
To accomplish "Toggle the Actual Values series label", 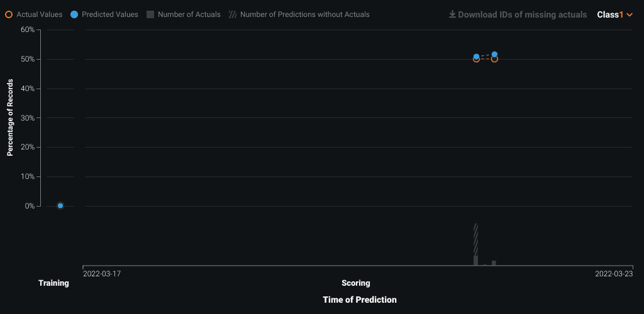I will [40, 14].
